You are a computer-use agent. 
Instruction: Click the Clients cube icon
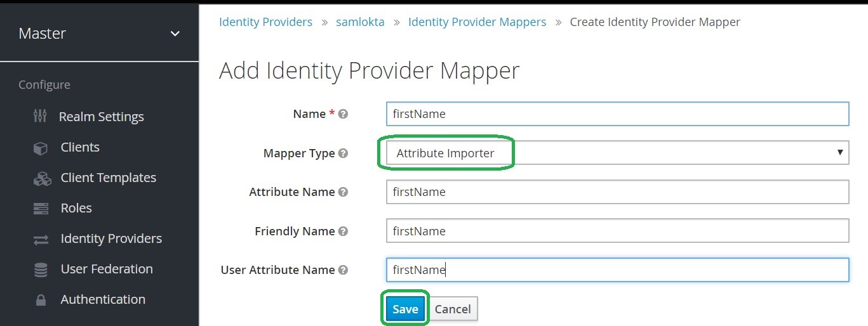[41, 148]
